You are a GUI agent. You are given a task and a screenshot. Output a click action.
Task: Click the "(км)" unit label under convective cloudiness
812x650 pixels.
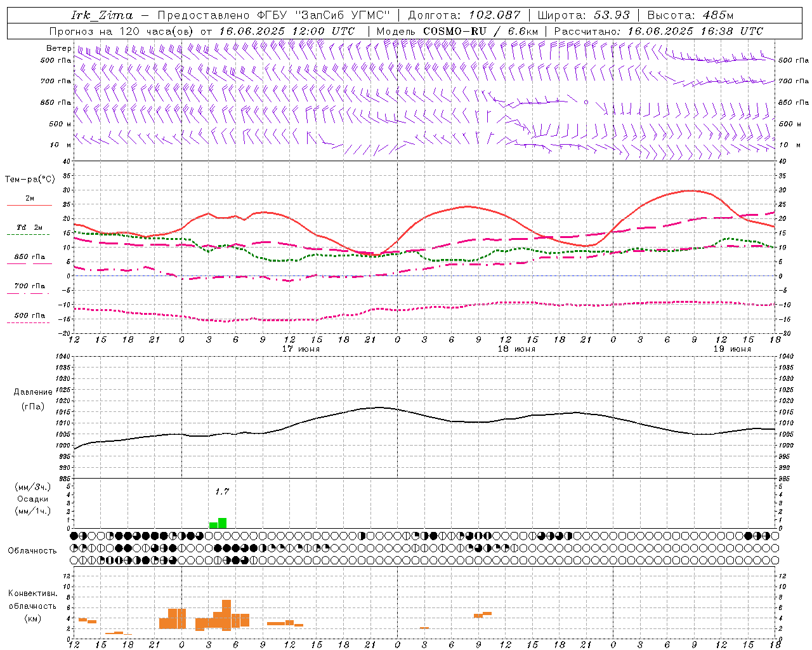click(x=32, y=618)
